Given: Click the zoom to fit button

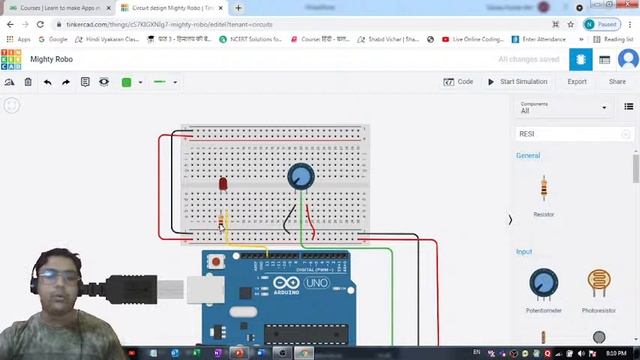Looking at the screenshot, I should (x=11, y=105).
